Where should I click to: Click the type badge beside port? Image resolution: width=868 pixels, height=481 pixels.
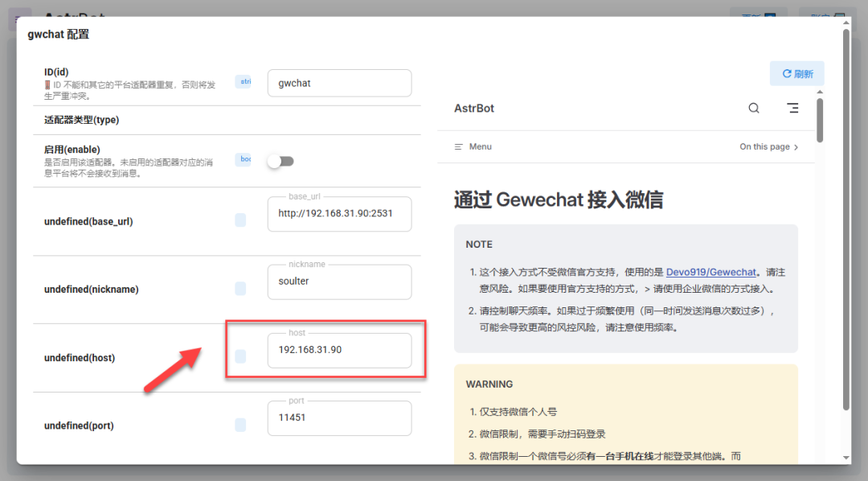[240, 425]
